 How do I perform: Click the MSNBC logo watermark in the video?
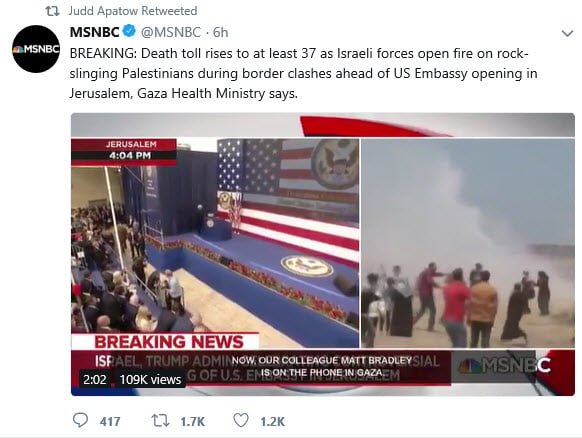(504, 366)
